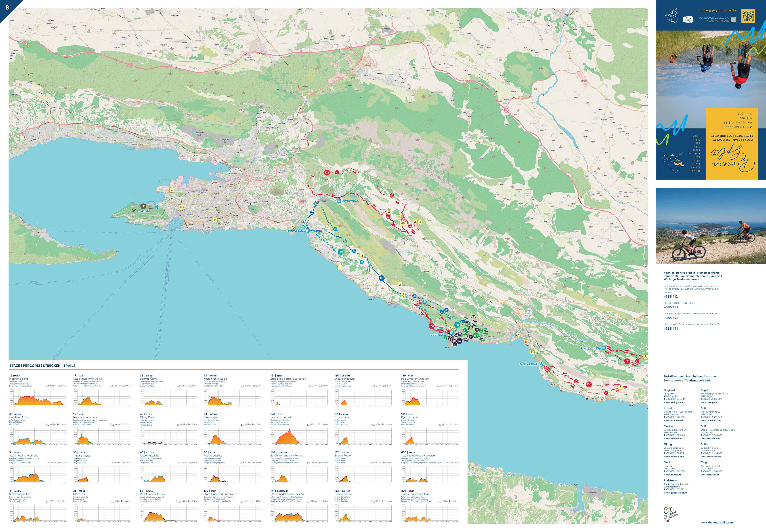Screen dimensions: 766x532
Task: Select the Omiš - Cetina start point marker
Action: pyautogui.click(x=604, y=348)
